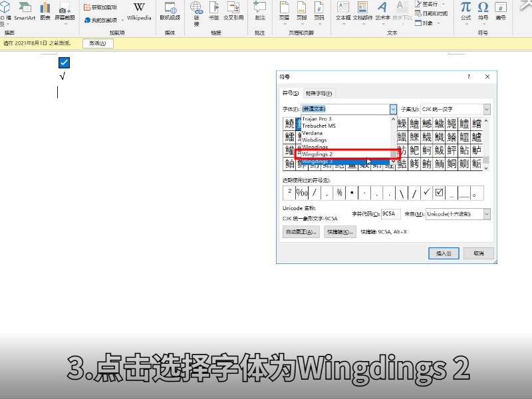Insert a text box (文本框)
The height and width of the screenshot is (399, 532).
(343, 13)
